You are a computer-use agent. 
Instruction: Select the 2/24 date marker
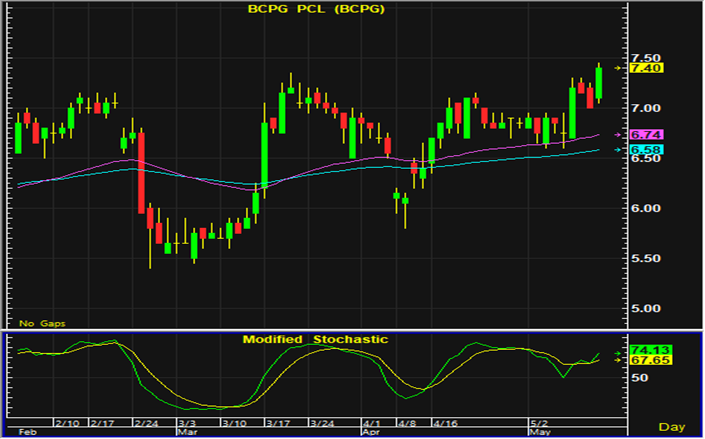146,423
